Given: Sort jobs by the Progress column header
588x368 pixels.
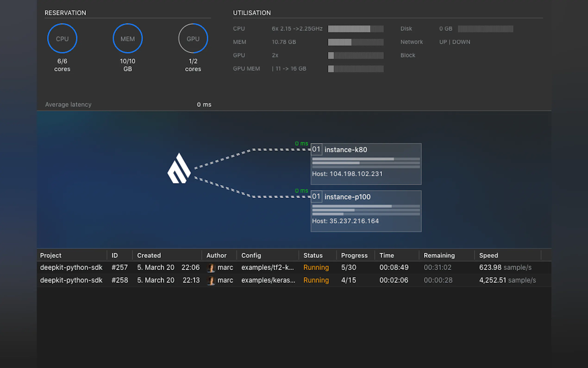Looking at the screenshot, I should [354, 255].
